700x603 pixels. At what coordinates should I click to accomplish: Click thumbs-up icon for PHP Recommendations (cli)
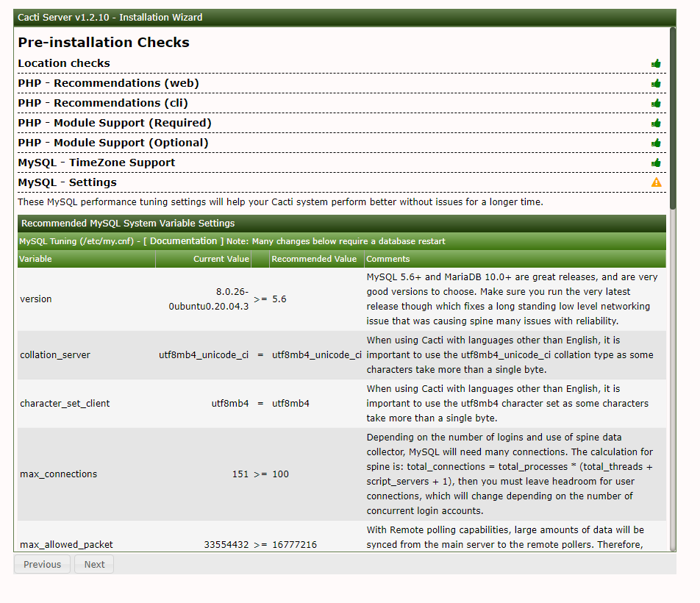tap(656, 103)
